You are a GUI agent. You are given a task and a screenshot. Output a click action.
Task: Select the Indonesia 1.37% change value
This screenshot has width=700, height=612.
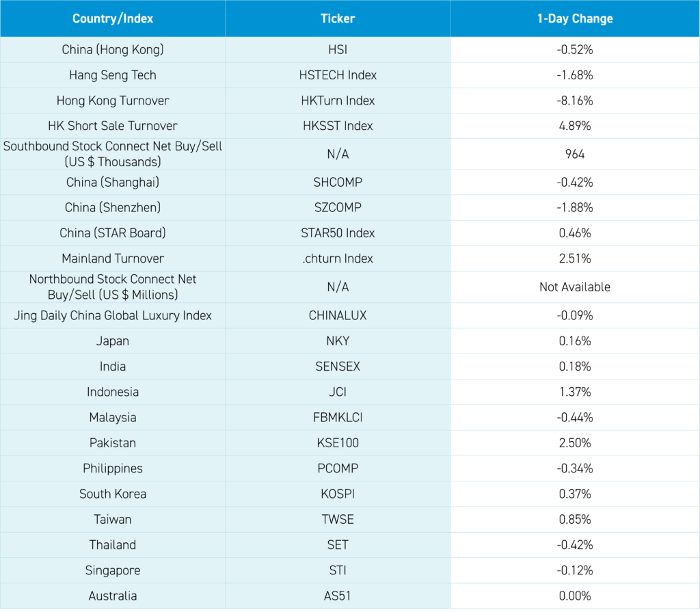pos(575,392)
